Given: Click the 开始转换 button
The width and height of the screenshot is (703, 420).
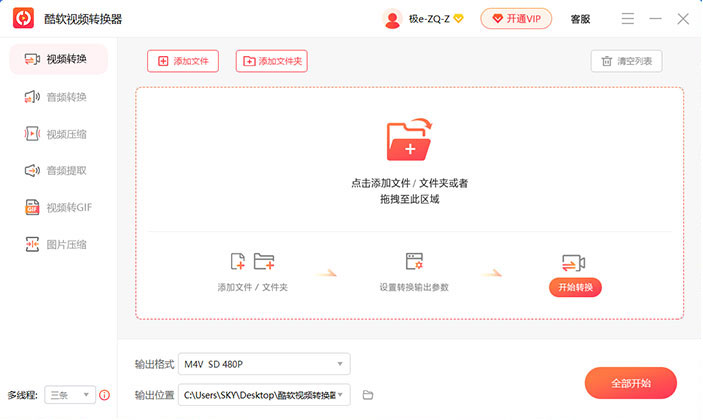Looking at the screenshot, I should (x=575, y=287).
